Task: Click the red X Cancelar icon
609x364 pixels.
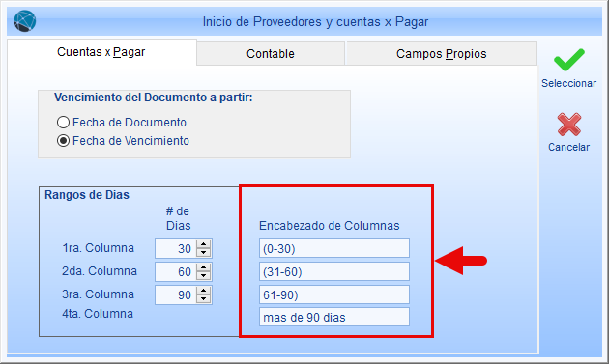Action: pos(569,125)
